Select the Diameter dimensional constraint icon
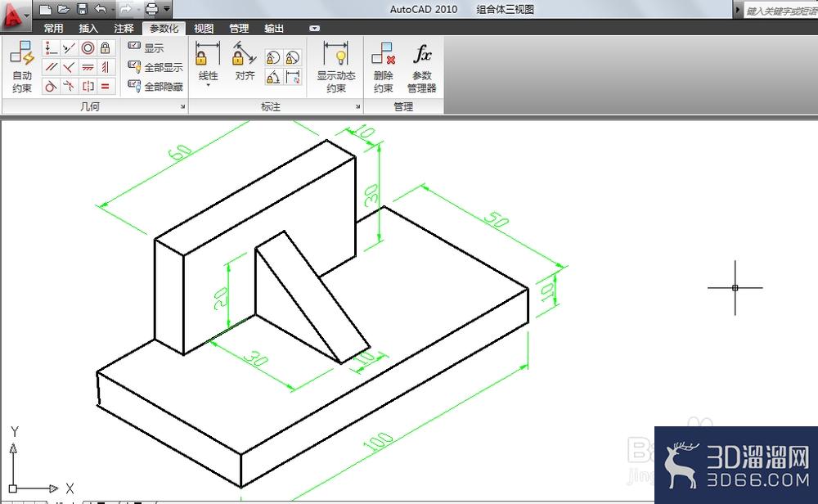The height and width of the screenshot is (504, 818). (293, 57)
